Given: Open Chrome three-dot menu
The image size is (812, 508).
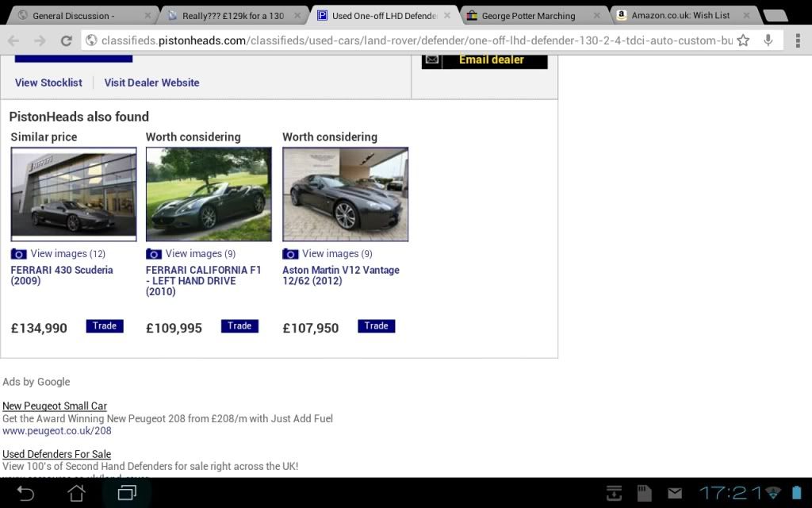Looking at the screenshot, I should click(798, 40).
